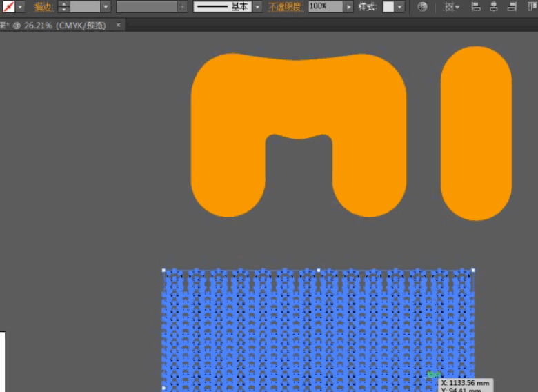The height and width of the screenshot is (392, 538).
Task: Click the horizontal align center icon
Action: tap(494, 7)
